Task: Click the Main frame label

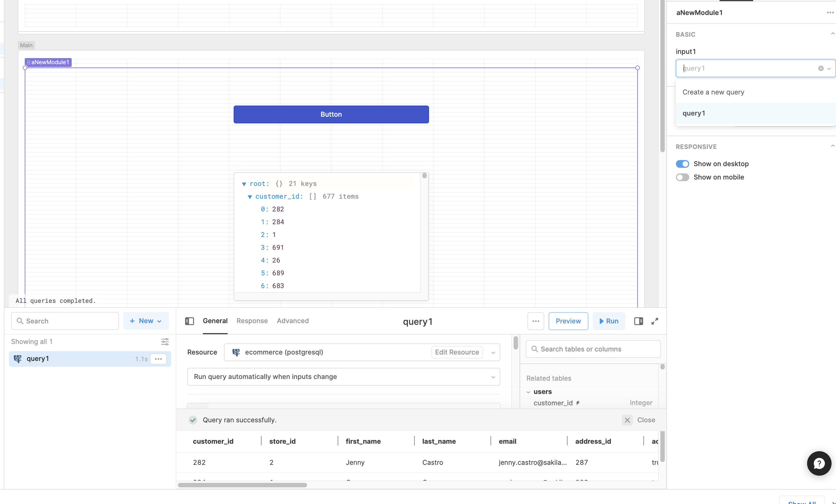Action: [26, 45]
